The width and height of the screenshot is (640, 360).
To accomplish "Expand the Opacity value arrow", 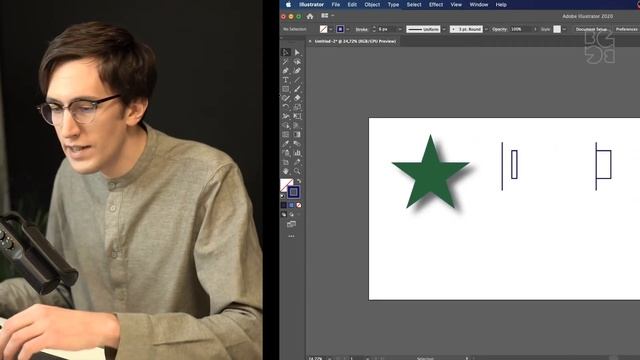I will (x=535, y=29).
